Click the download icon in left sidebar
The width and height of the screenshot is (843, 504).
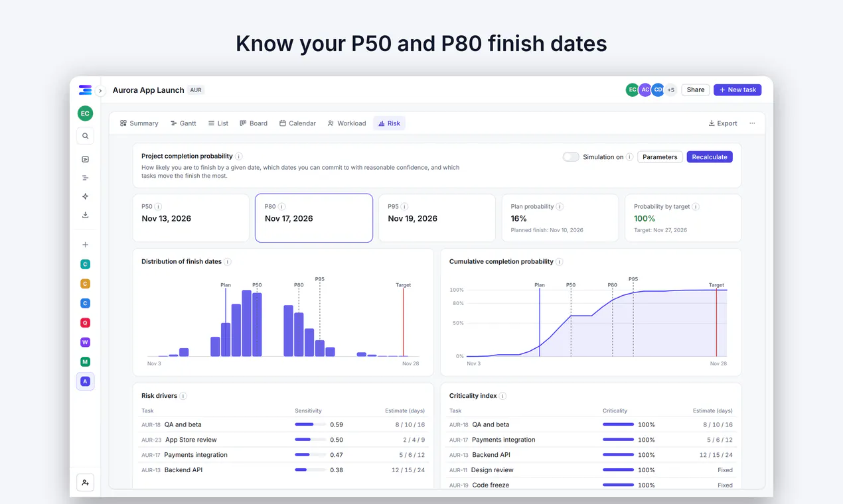[x=85, y=215]
